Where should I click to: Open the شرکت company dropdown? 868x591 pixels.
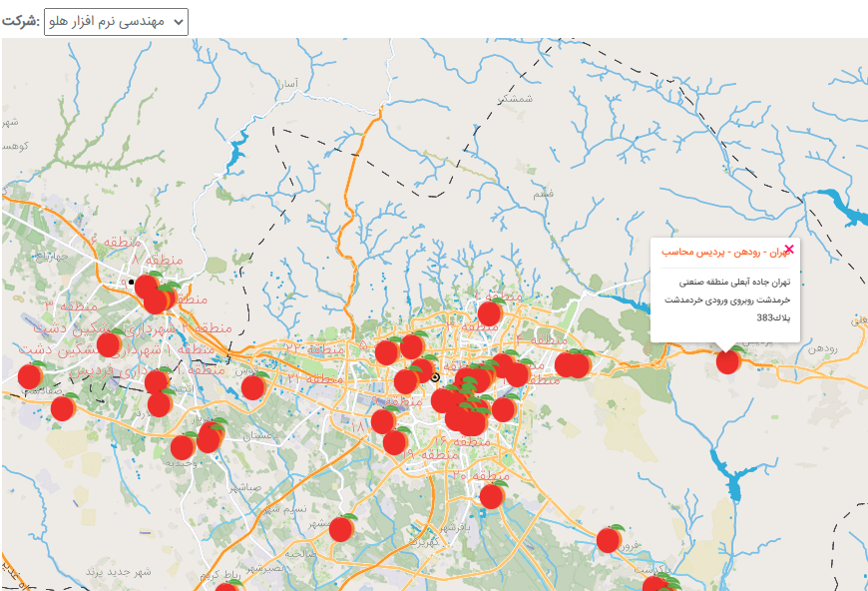[x=116, y=21]
